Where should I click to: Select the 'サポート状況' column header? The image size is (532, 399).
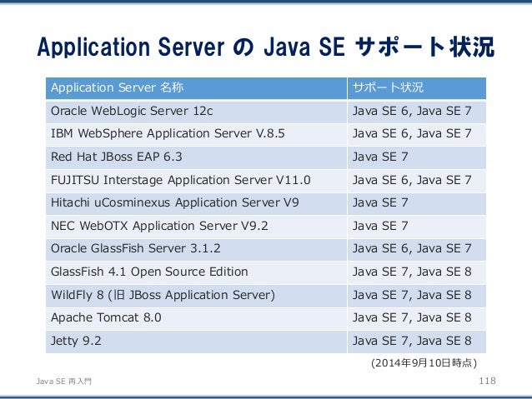click(417, 88)
